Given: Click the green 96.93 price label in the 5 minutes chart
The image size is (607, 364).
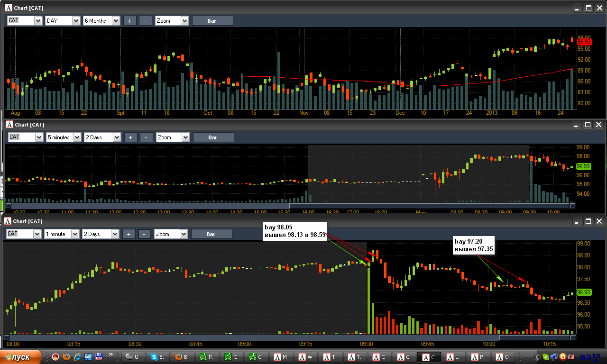Looking at the screenshot, I should pos(583,166).
